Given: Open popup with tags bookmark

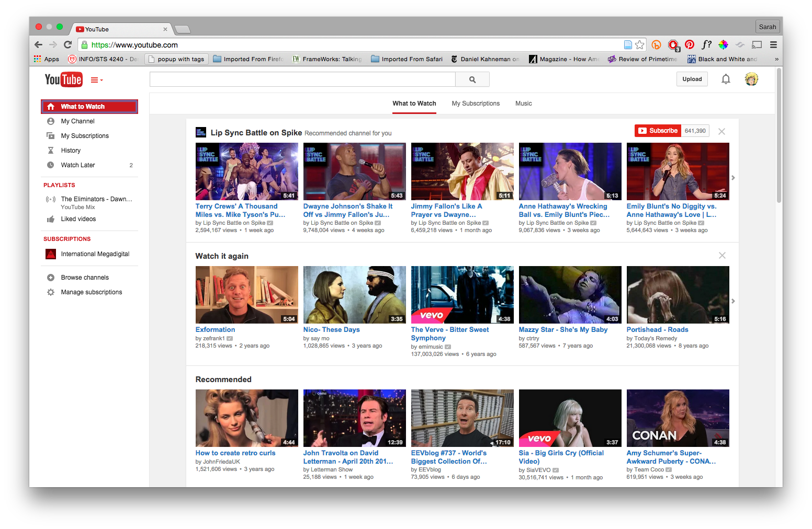Looking at the screenshot, I should click(x=176, y=59).
